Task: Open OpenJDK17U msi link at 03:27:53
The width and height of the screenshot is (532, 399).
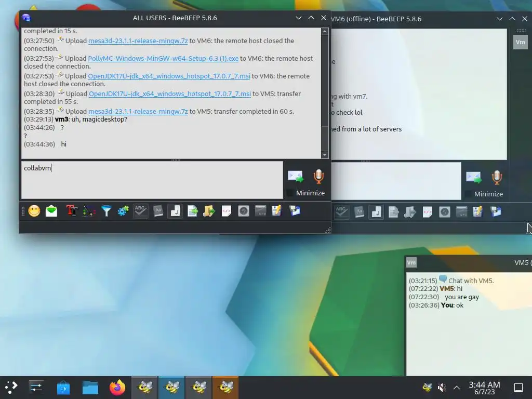Action: (x=169, y=76)
